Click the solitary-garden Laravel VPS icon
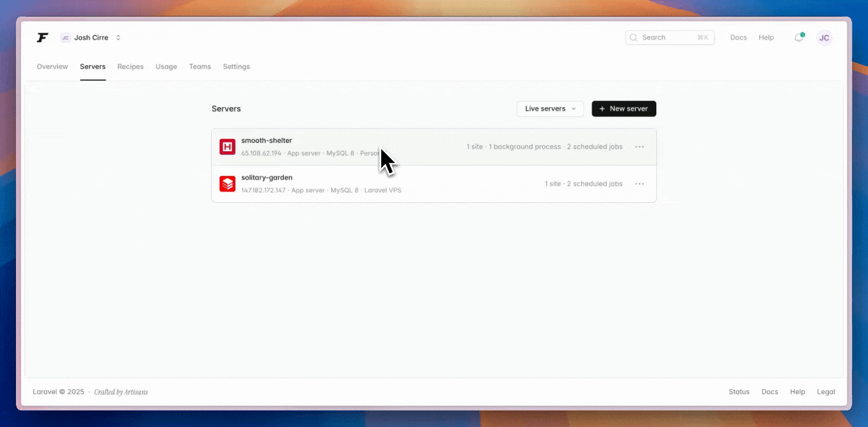This screenshot has height=427, width=868. click(x=228, y=184)
